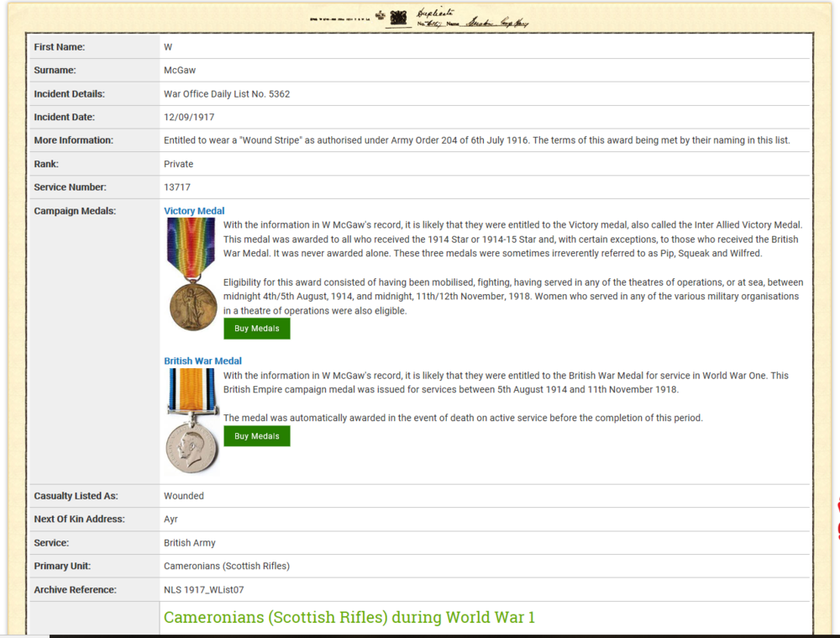Click the 'First Name:' label
The image size is (840, 638).
click(60, 47)
